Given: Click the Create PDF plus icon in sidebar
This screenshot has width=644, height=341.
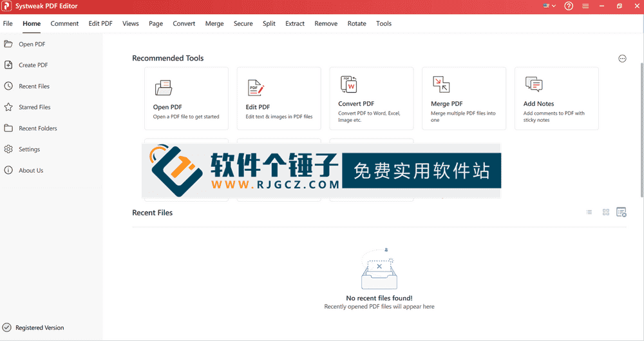Looking at the screenshot, I should click(8, 64).
